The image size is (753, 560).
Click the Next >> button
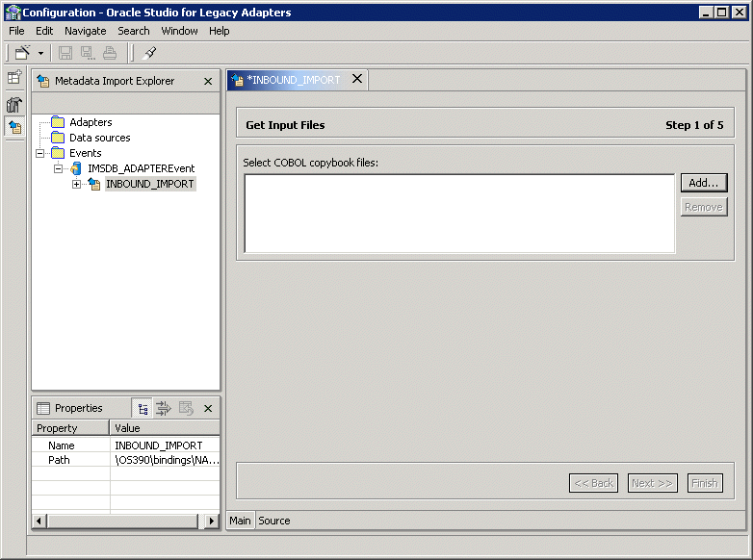coord(652,483)
